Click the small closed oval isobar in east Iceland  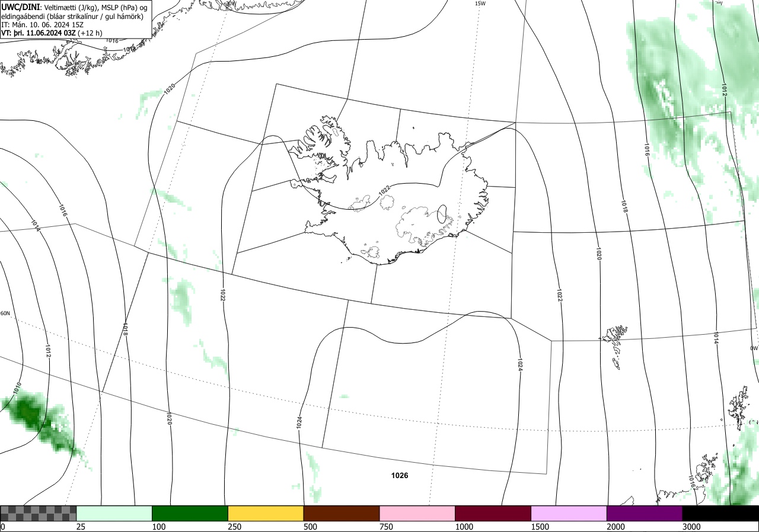coord(442,214)
